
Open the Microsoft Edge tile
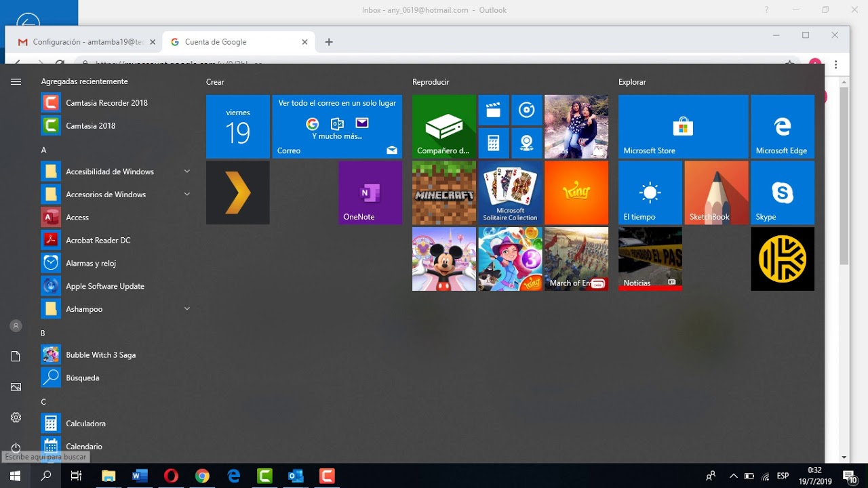pos(783,127)
